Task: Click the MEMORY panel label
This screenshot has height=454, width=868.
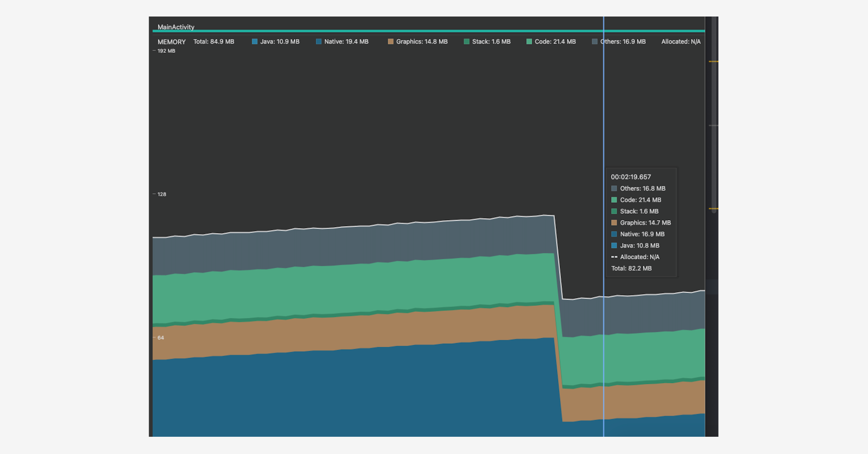Action: tap(171, 42)
